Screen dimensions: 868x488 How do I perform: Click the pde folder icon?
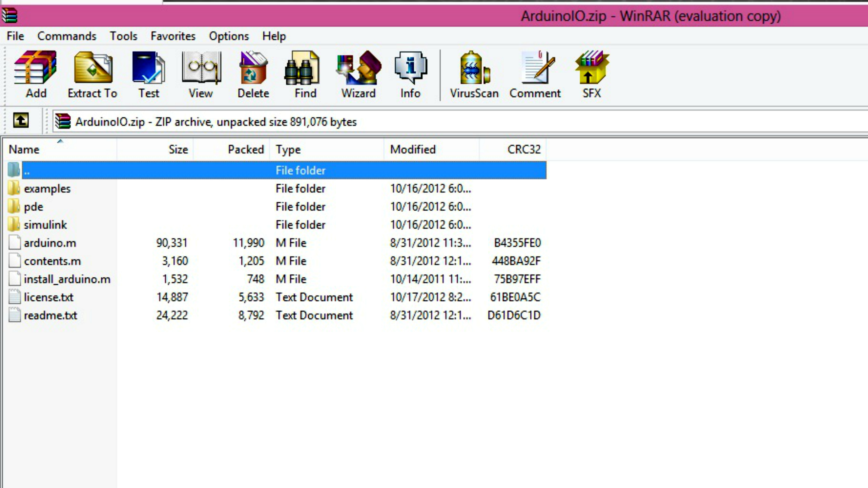coord(14,206)
